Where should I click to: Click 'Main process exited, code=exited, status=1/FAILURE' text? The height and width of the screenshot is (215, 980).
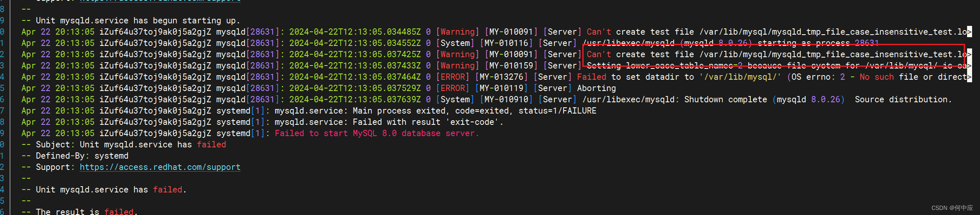[x=474, y=111]
